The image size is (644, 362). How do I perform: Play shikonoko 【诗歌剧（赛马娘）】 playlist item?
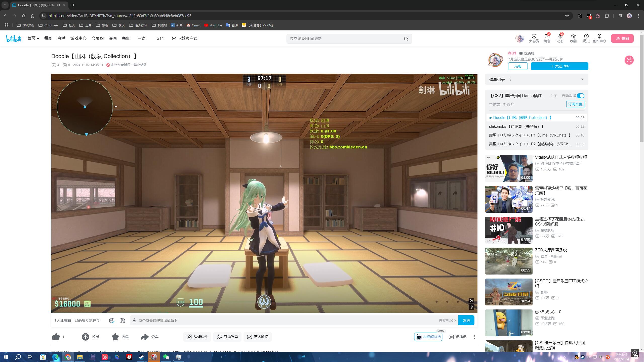pyautogui.click(x=536, y=126)
